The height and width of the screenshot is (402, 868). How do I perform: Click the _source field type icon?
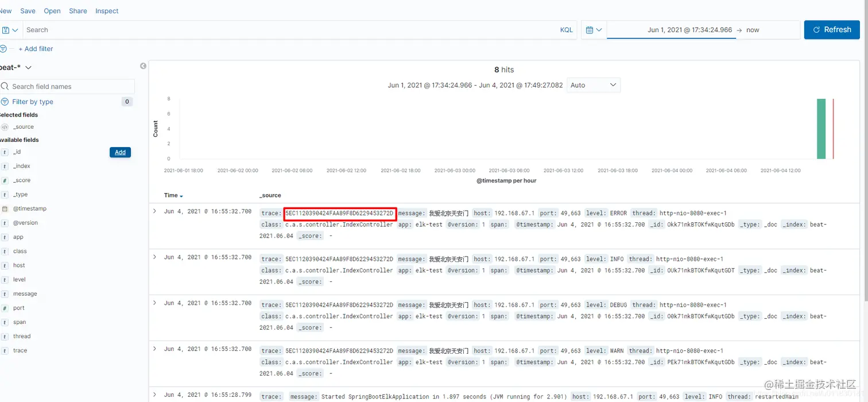(5, 127)
